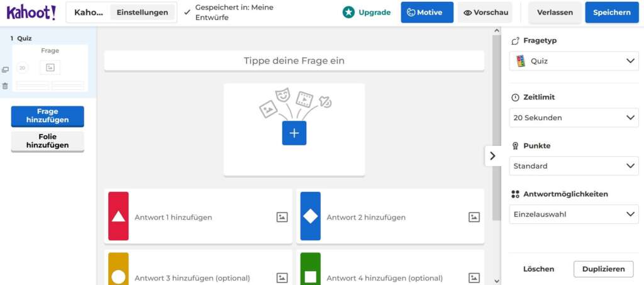Click the Speichern button

(x=611, y=13)
